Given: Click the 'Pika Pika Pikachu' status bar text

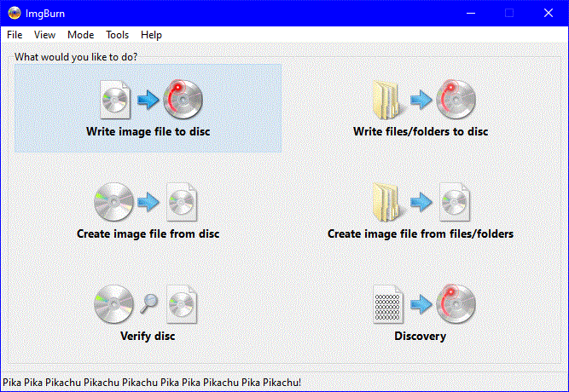Looking at the screenshot, I should coord(152,383).
